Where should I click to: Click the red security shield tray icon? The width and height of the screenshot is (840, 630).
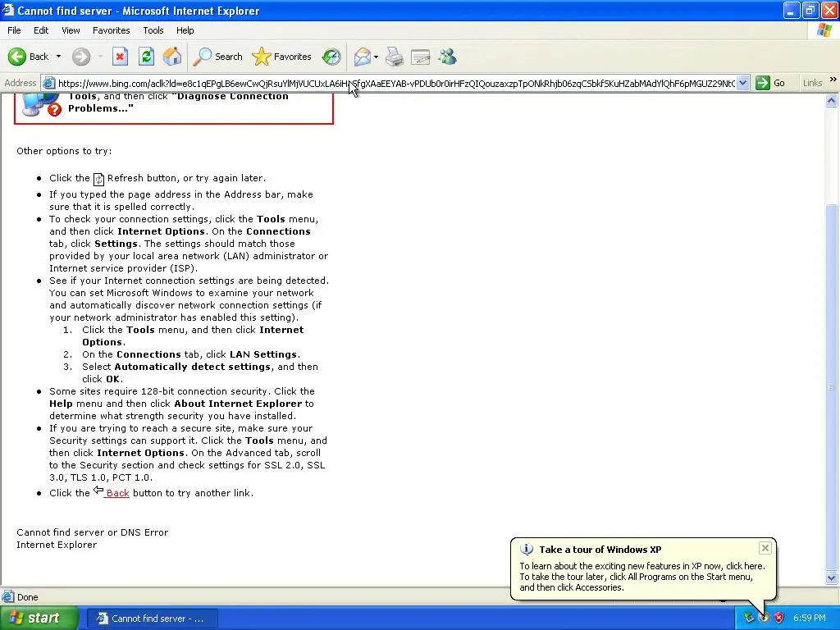778,619
